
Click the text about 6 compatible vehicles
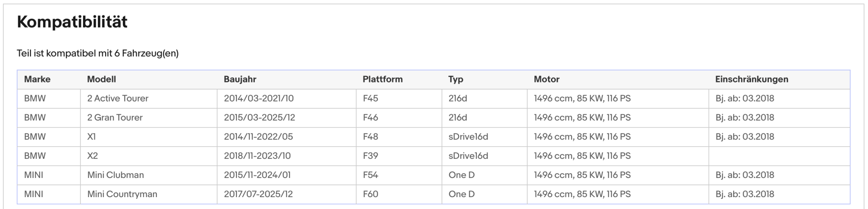(98, 54)
